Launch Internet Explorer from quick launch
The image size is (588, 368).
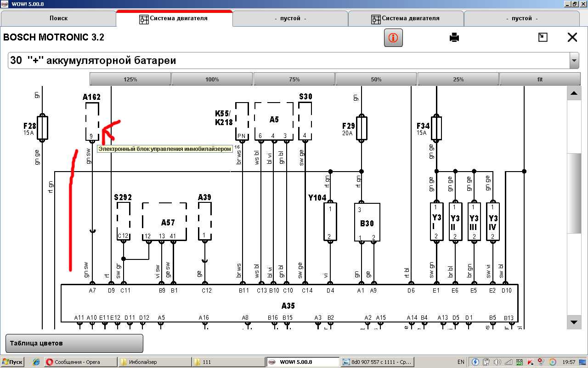click(36, 362)
